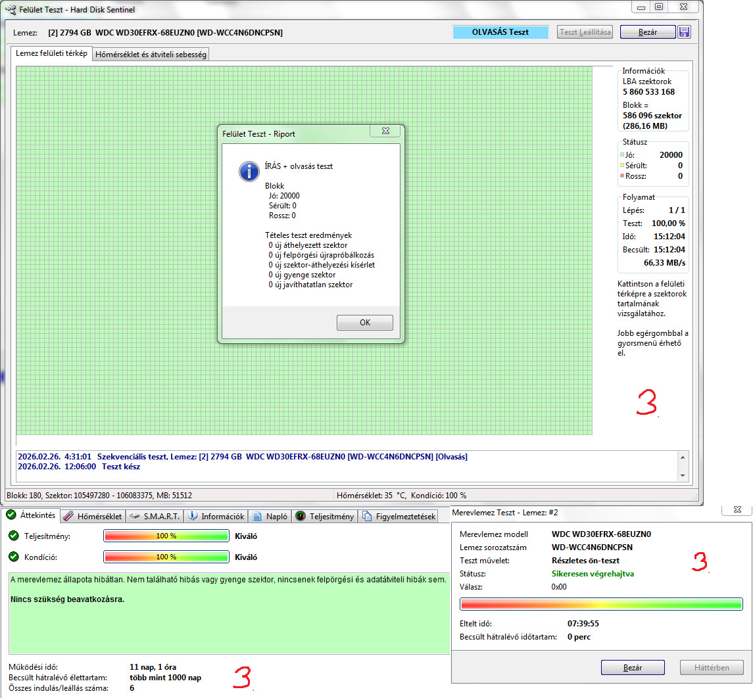This screenshot has height=700, width=753.
Task: Click the green Jó status color swatch
Action: coord(622,154)
